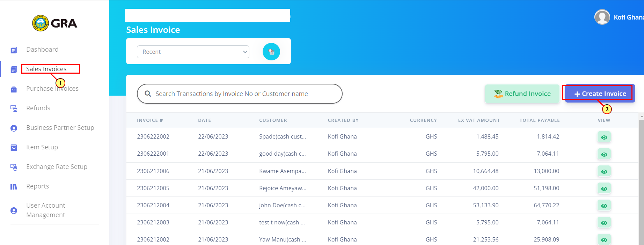Click the Reports sidebar icon
This screenshot has width=644, height=245.
(14, 187)
